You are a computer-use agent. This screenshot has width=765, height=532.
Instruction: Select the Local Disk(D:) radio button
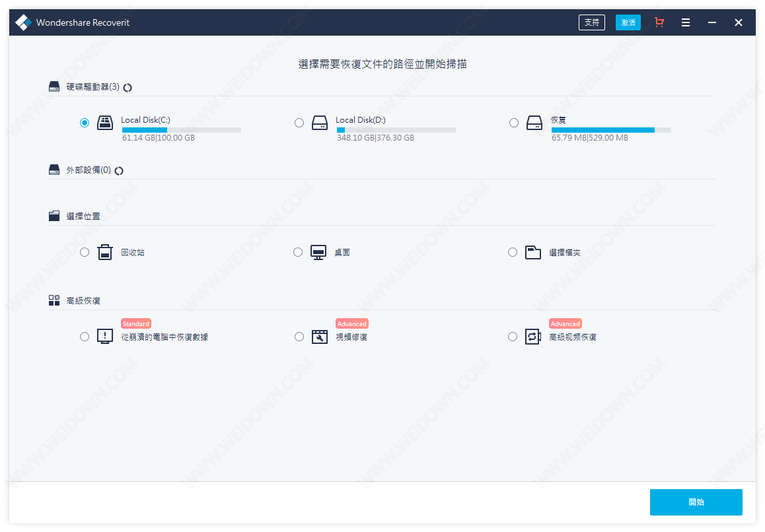pos(299,123)
